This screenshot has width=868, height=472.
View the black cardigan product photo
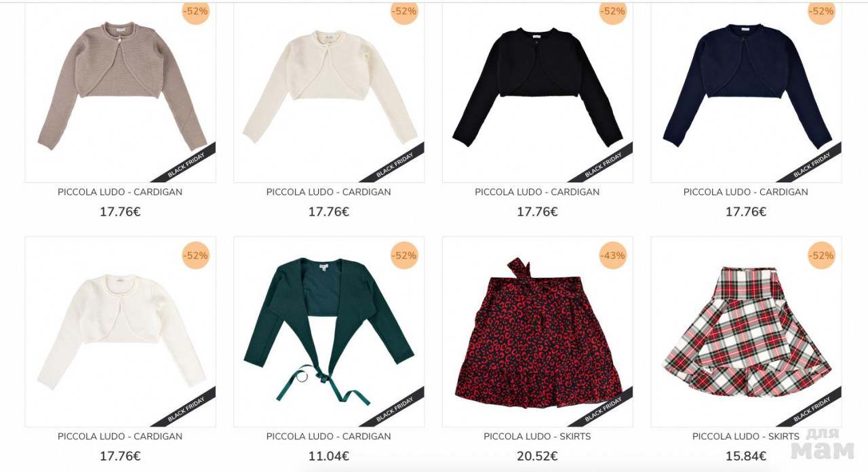point(538,93)
